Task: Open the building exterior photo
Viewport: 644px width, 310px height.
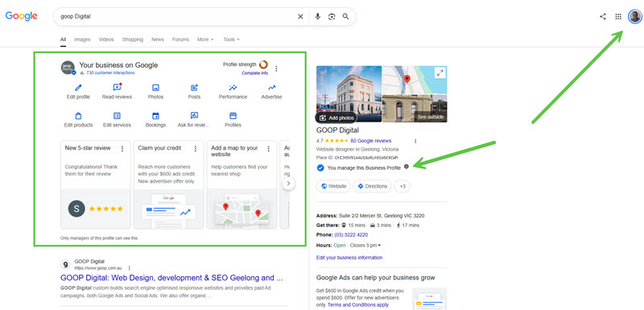Action: click(349, 94)
